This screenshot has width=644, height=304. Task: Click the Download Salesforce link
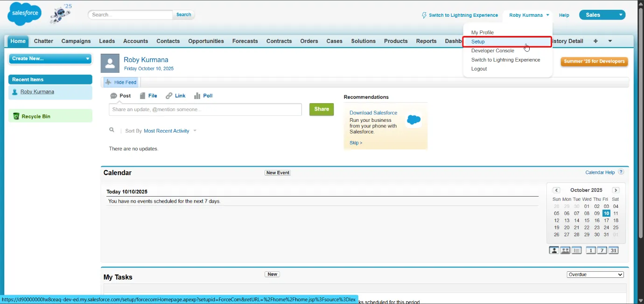click(373, 113)
